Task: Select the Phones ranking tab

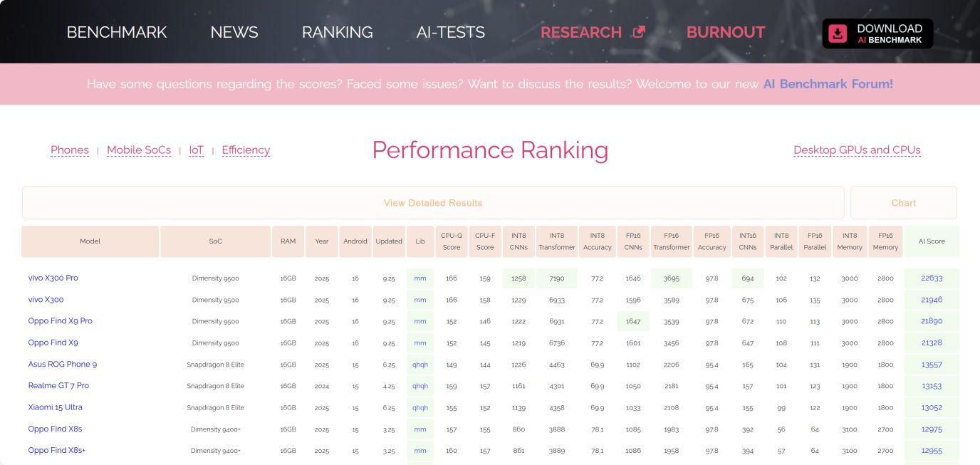Action: click(70, 150)
